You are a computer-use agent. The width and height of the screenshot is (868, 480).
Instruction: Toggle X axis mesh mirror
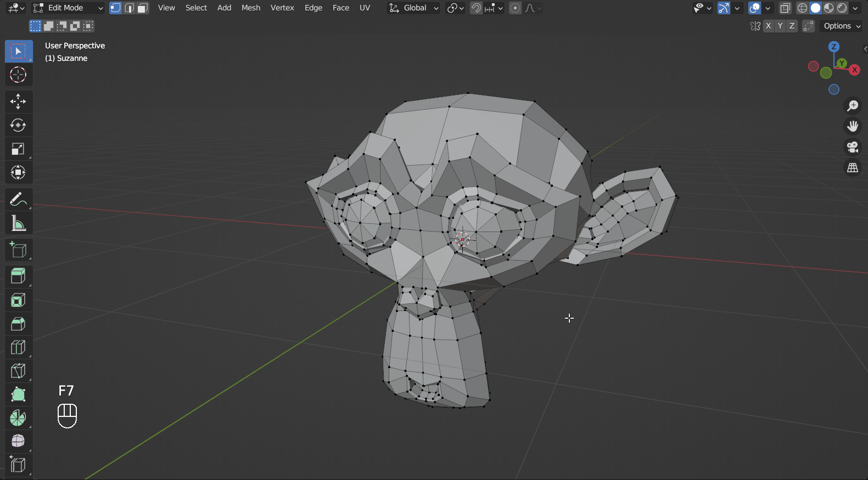[768, 26]
